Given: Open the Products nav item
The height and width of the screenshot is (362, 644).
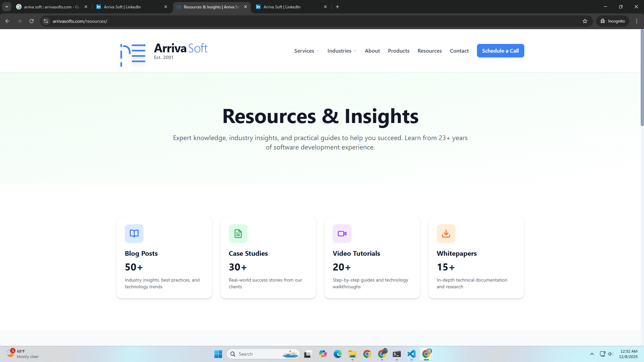Looking at the screenshot, I should (x=398, y=51).
